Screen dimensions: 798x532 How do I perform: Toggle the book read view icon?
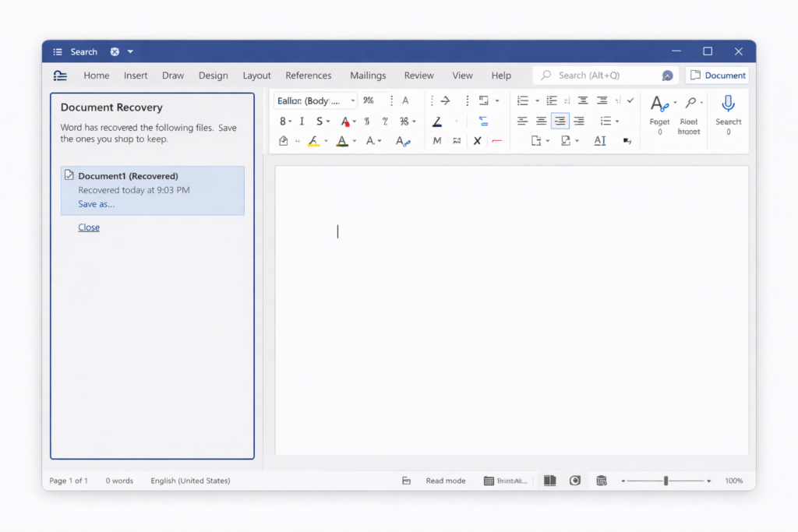549,481
